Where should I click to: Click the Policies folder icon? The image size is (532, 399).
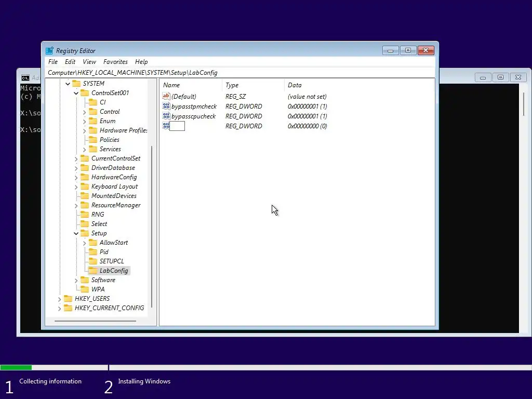pos(93,140)
